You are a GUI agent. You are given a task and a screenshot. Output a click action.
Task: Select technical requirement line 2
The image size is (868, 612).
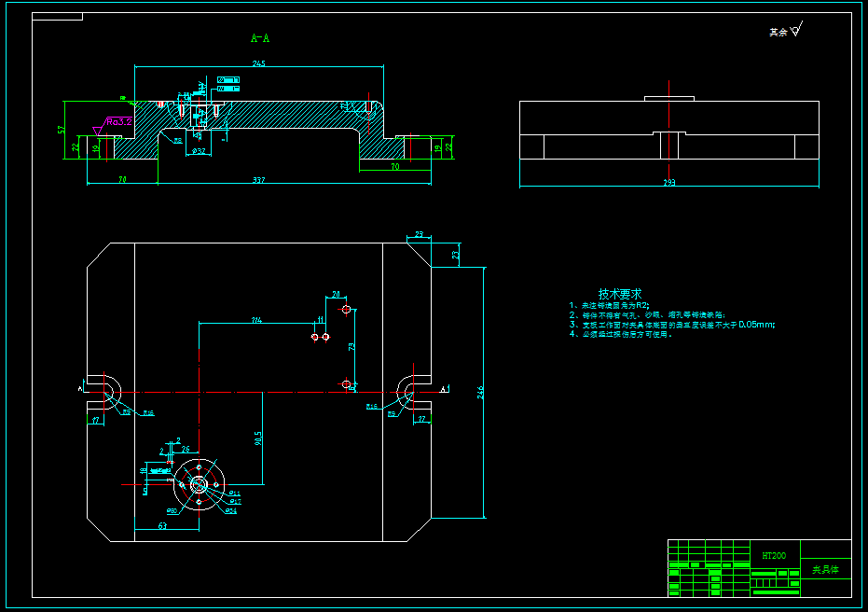[647, 314]
